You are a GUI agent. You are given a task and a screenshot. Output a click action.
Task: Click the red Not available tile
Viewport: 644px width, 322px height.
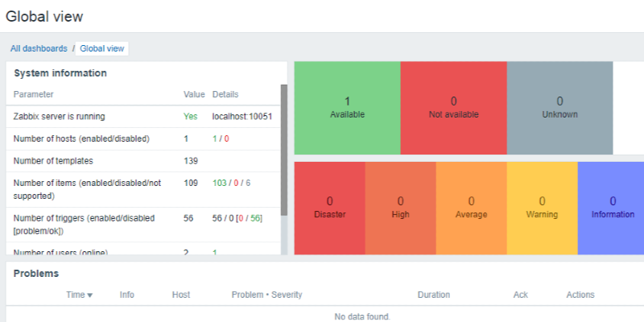(453, 108)
